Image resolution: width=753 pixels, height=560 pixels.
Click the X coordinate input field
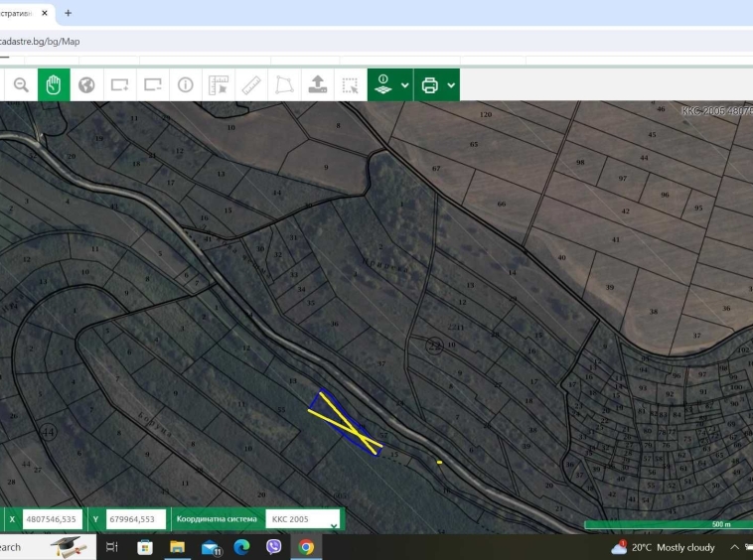point(52,519)
